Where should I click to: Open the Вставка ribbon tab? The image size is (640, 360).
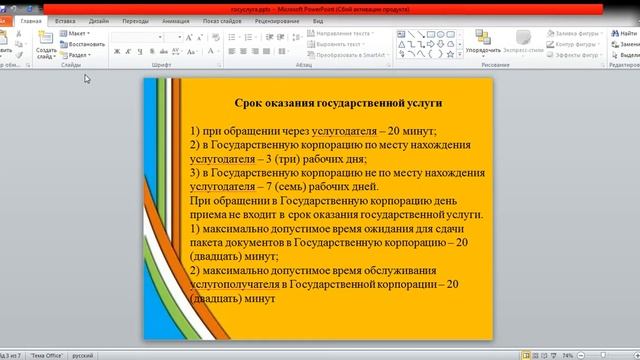click(x=65, y=21)
